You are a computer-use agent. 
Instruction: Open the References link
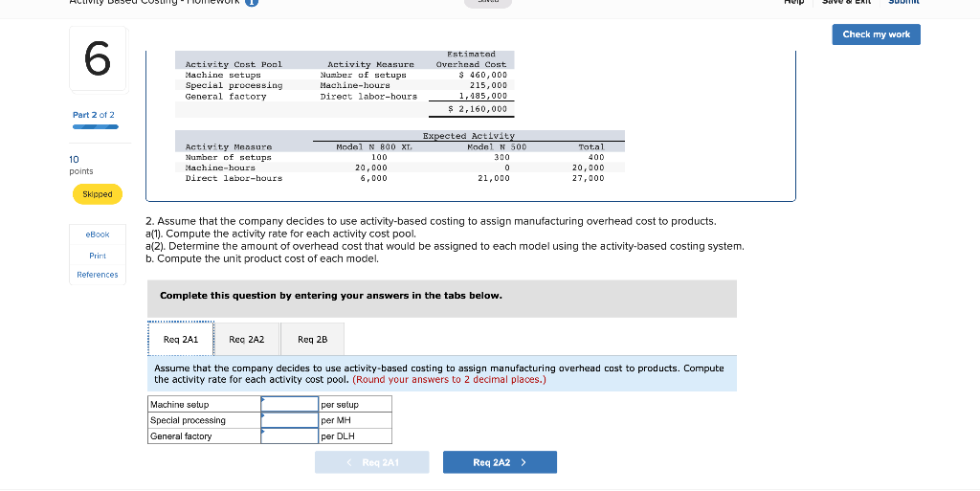[x=98, y=275]
